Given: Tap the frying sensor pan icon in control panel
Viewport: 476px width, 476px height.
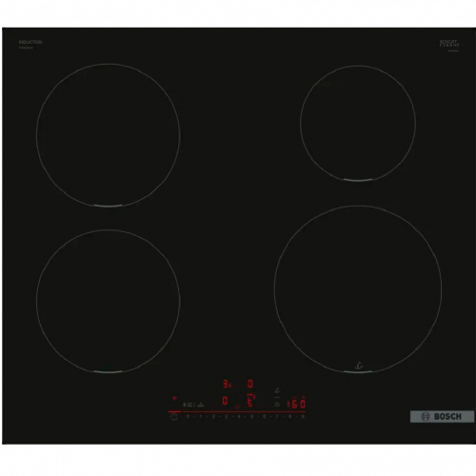Looking at the screenshot, I should (x=277, y=390).
